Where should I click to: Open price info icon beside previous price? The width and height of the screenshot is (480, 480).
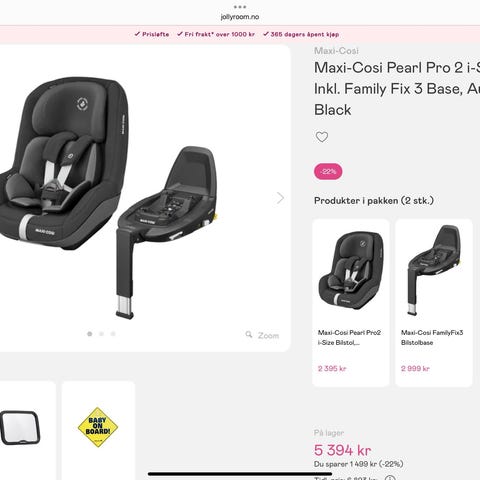tap(390, 478)
